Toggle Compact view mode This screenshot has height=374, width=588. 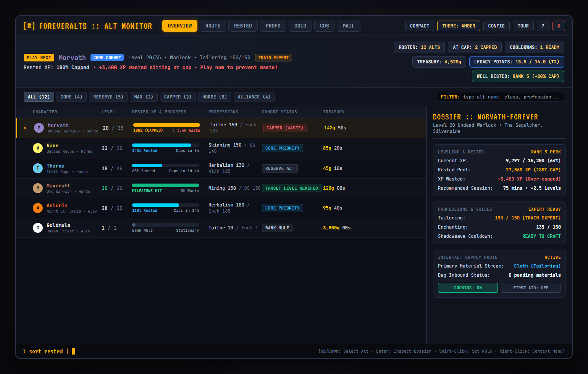coord(420,26)
